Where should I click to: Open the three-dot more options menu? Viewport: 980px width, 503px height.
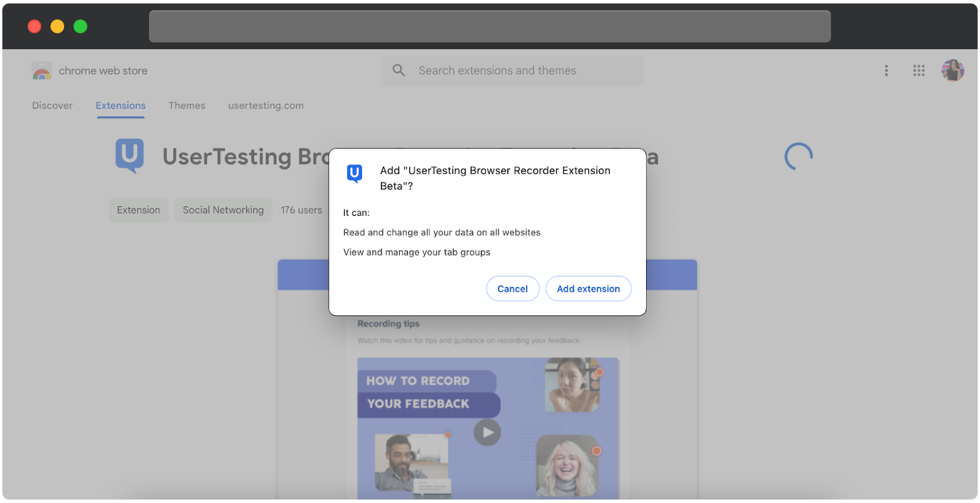pos(886,70)
